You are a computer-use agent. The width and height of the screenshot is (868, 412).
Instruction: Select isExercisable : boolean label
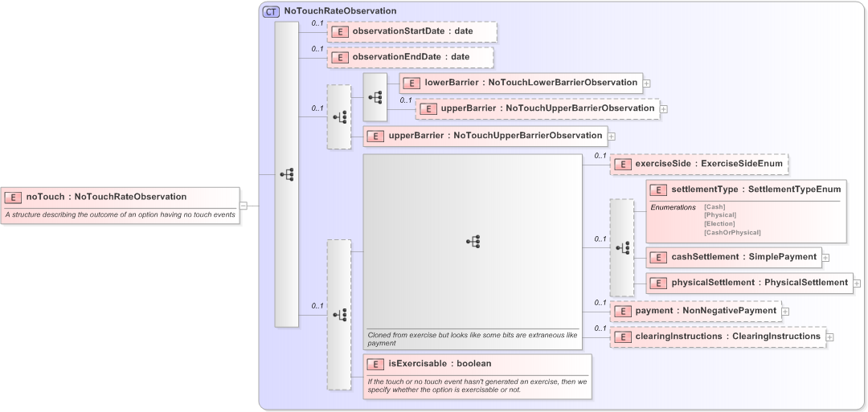pyautogui.click(x=440, y=364)
